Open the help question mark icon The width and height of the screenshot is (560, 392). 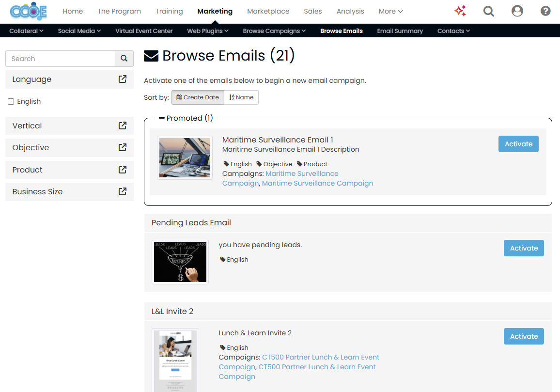[x=545, y=11]
